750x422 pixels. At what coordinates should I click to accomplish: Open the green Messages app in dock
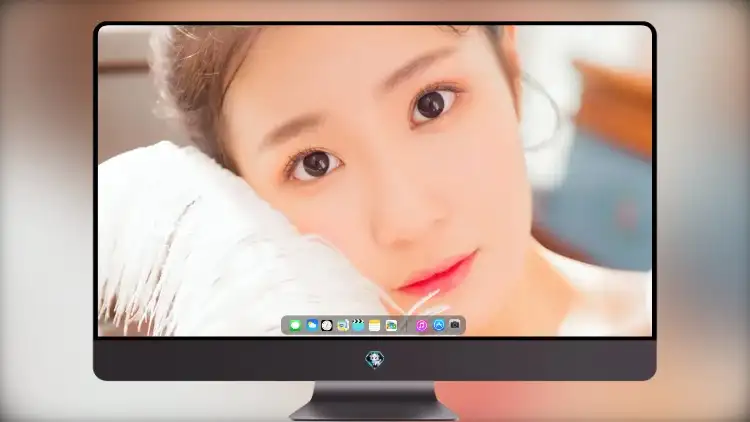(295, 325)
